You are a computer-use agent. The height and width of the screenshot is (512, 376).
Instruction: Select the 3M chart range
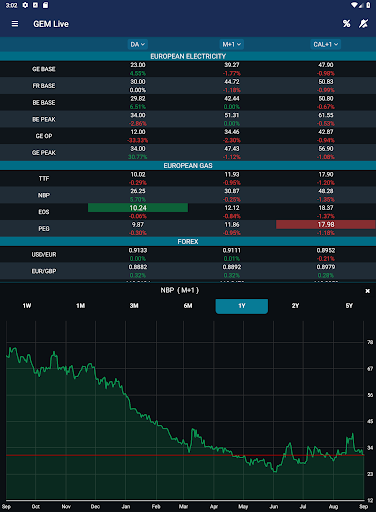(134, 306)
